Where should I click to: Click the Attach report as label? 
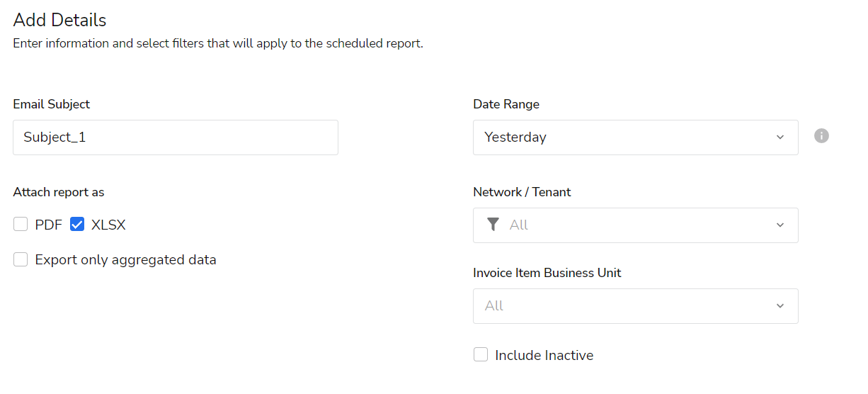[x=59, y=192]
